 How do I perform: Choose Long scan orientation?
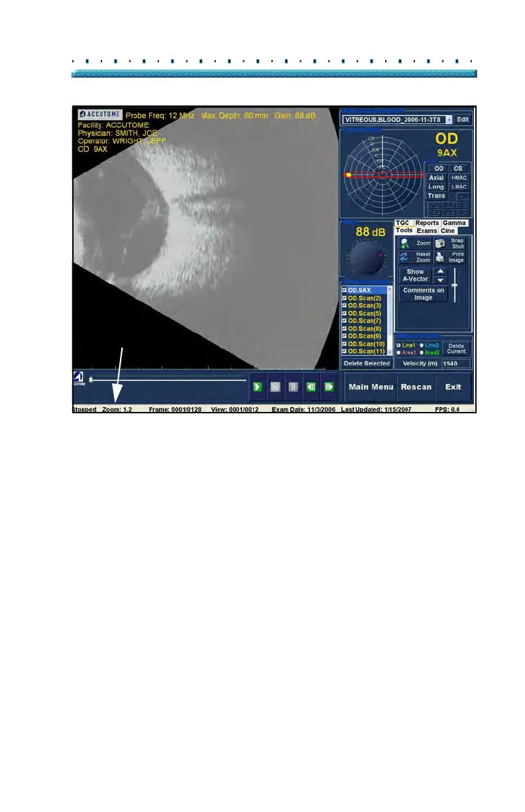436,187
